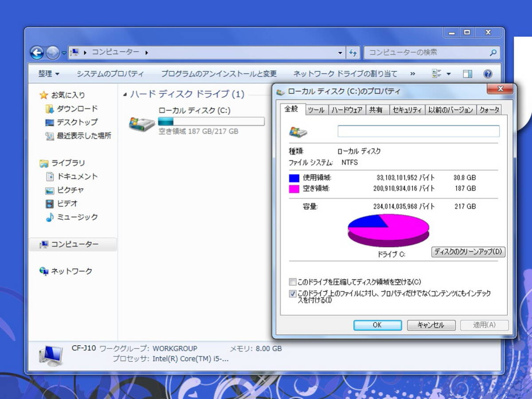Click the 空き領域 187 GB/217 GB text
The width and height of the screenshot is (532, 399).
click(198, 131)
